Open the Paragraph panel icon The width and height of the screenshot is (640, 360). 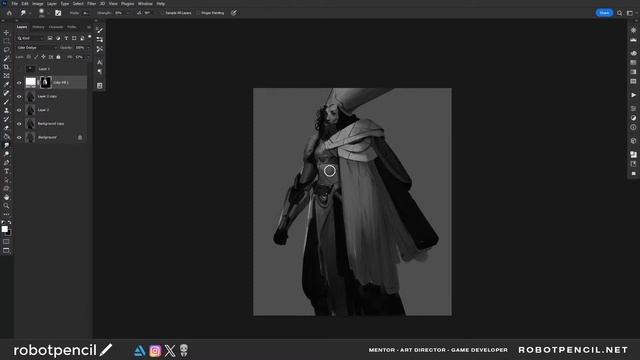(x=100, y=72)
